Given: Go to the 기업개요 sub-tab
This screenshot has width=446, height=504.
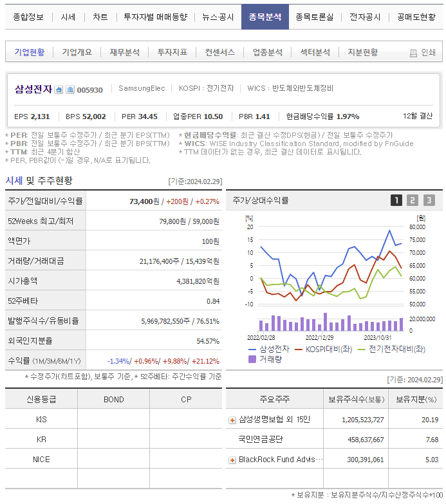Looking at the screenshot, I should 77,52.
